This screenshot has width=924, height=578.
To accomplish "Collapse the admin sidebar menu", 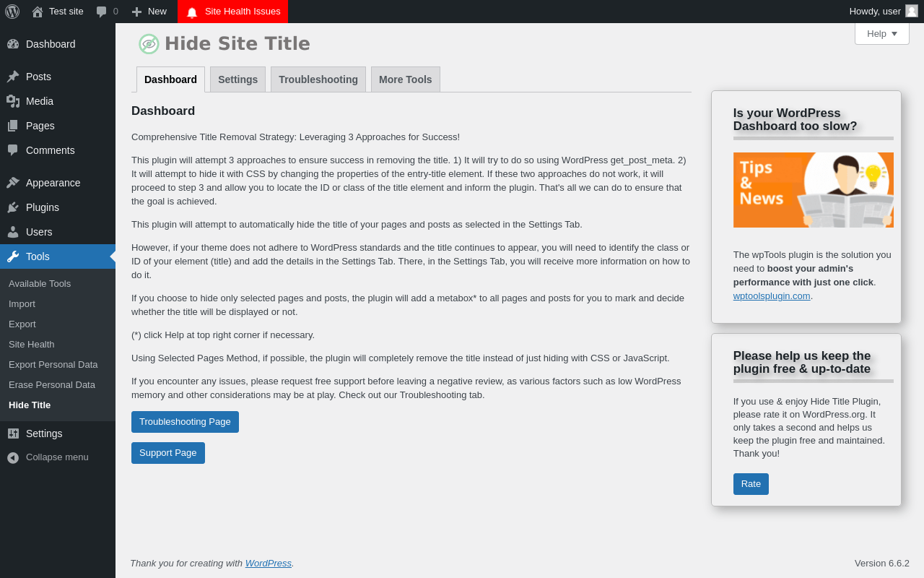I will 58,457.
